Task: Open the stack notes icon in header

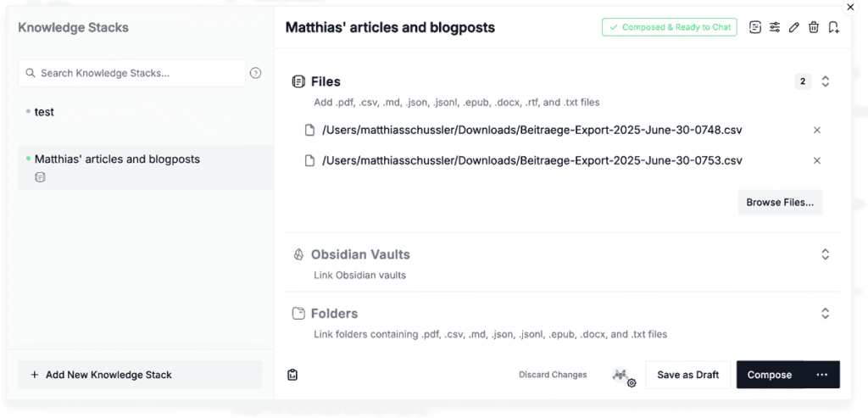Action: (755, 27)
